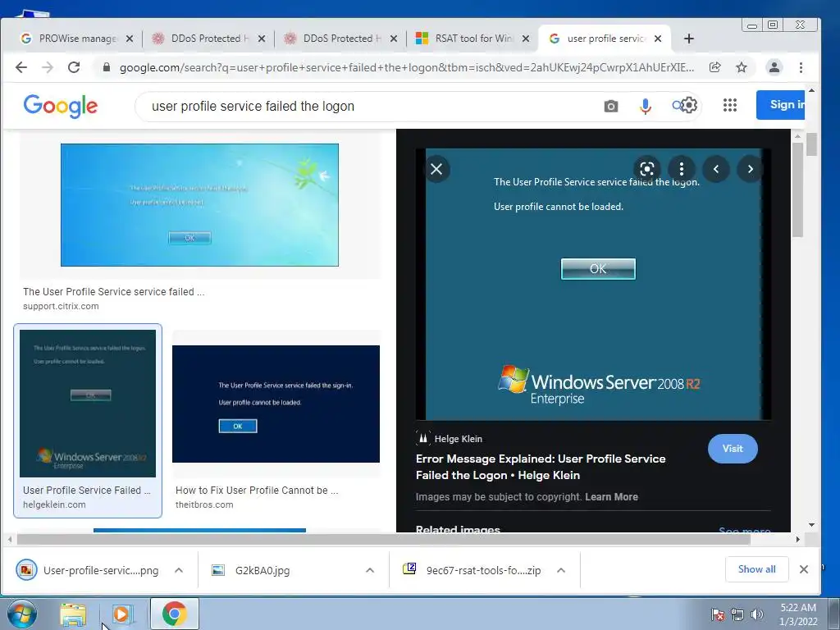Click the page vertical scrollbar thumb
Viewport: 840px width, 630px height.
[811, 144]
